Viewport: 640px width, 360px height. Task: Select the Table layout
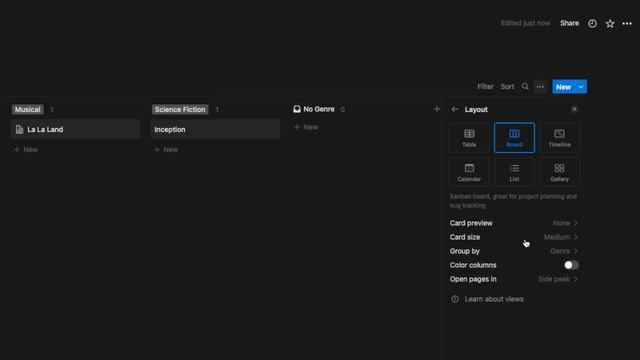[x=469, y=138]
